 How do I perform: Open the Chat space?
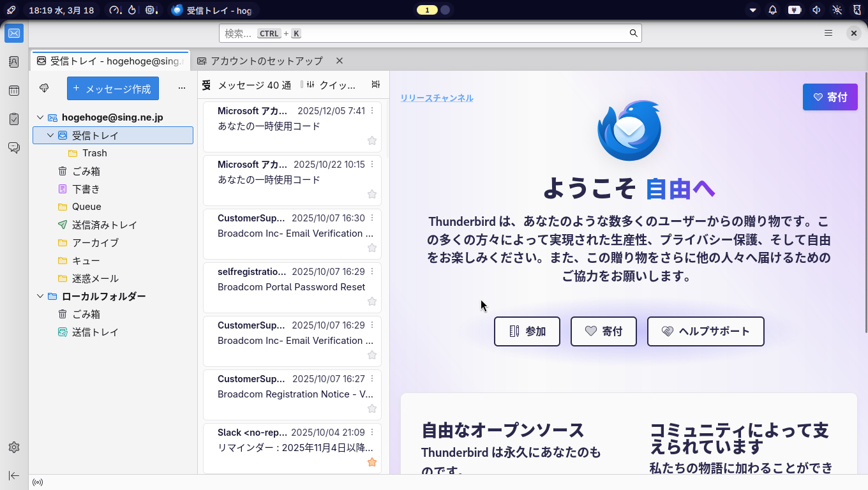click(x=14, y=148)
